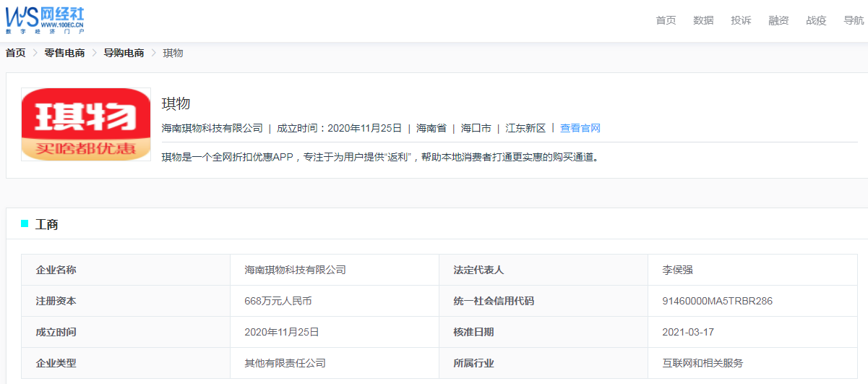The height and width of the screenshot is (384, 868).
Task: Click the 企业名称 label cell
Action: (126, 270)
